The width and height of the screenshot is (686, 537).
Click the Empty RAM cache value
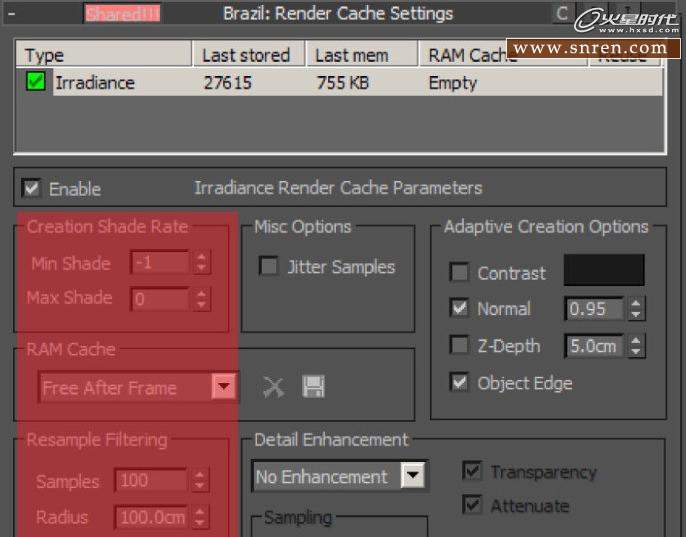(452, 83)
